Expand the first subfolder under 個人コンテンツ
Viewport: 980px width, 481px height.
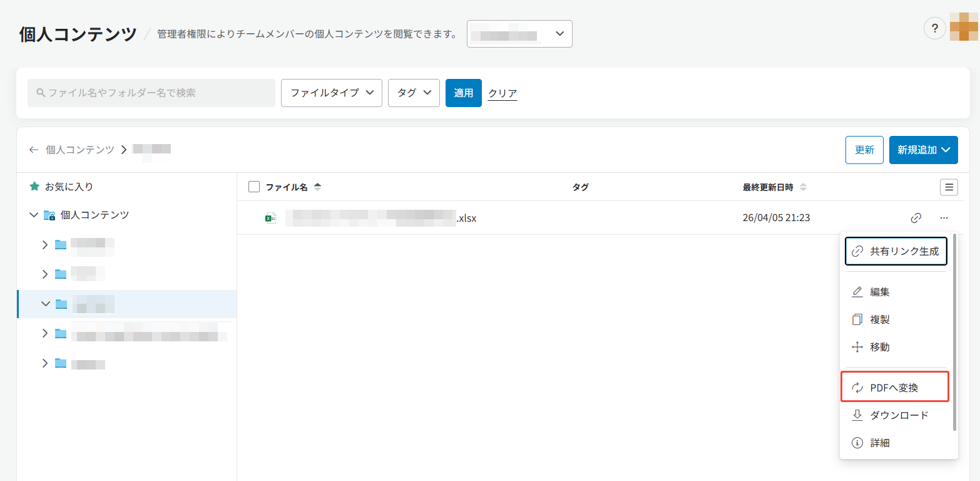[x=44, y=244]
